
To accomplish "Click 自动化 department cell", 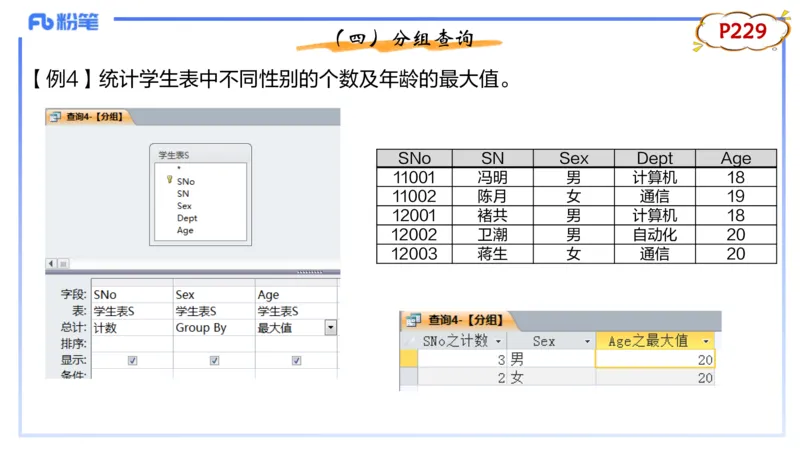I will click(655, 235).
